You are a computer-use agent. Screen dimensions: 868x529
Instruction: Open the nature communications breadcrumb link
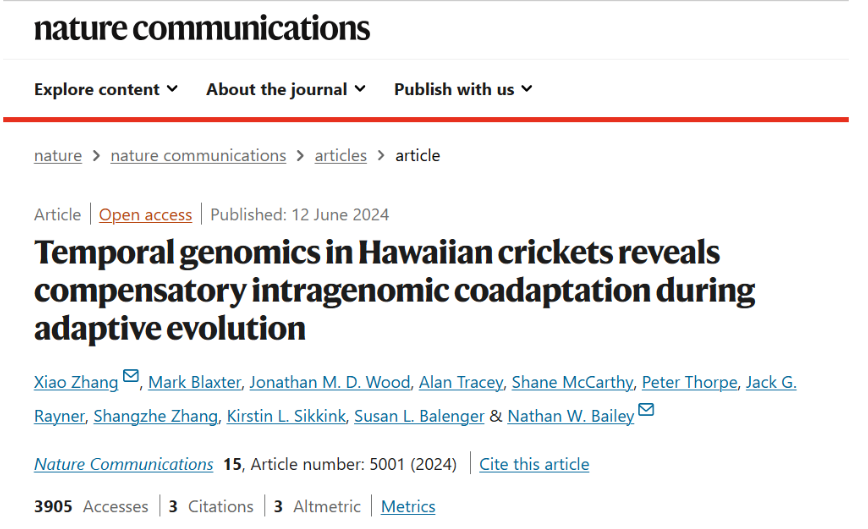(198, 155)
